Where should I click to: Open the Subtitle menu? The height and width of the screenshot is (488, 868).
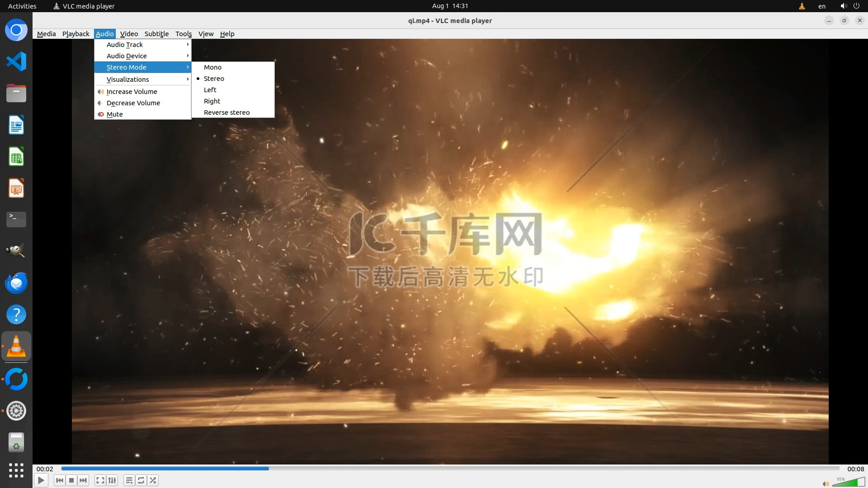[x=156, y=34]
